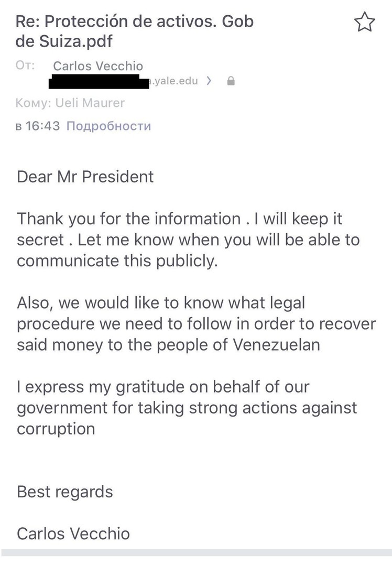Click the Кому: recipient label

point(34,103)
